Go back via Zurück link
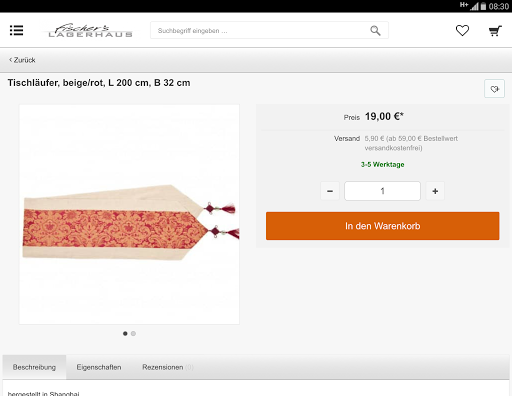 pyautogui.click(x=22, y=60)
